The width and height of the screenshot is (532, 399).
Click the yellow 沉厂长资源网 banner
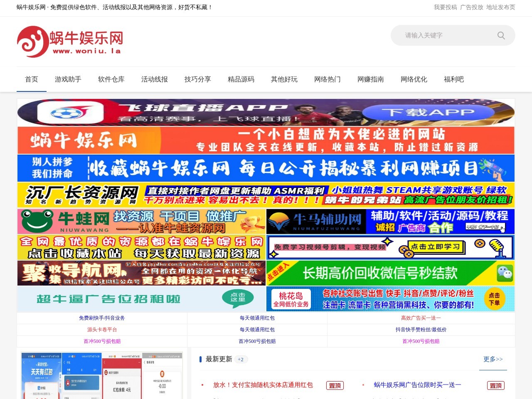(266, 195)
